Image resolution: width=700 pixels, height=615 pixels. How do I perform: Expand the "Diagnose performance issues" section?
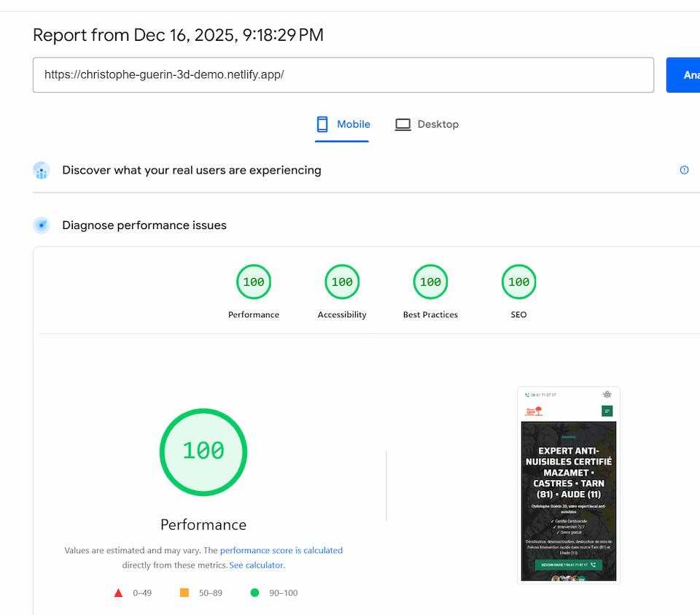pos(144,225)
